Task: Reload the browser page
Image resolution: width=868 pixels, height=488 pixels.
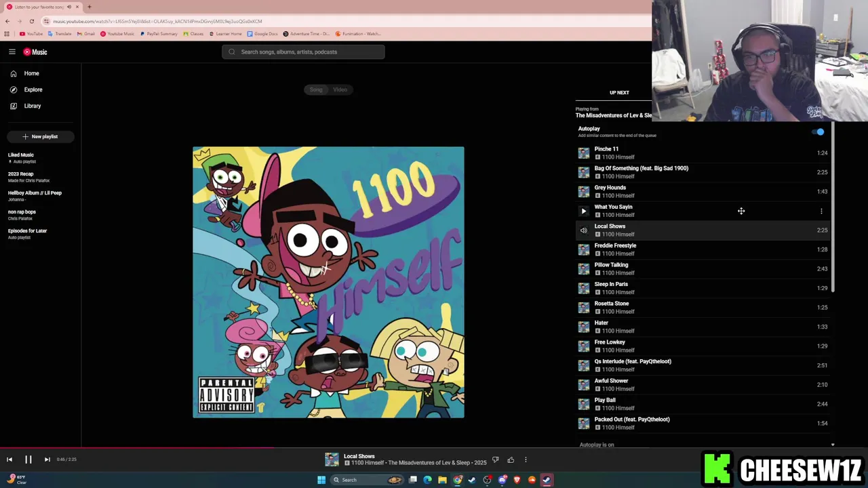Action: pyautogui.click(x=31, y=21)
